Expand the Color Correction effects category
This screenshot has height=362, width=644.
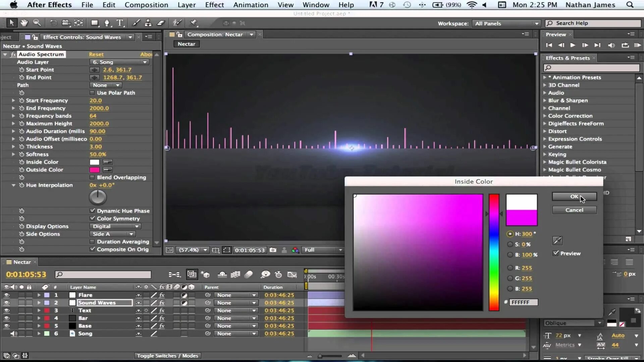coord(545,116)
